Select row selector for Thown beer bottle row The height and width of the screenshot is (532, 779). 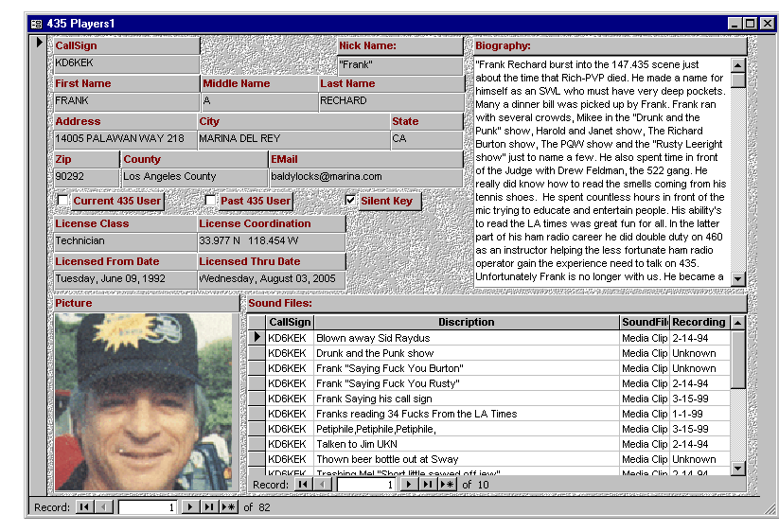tap(257, 459)
